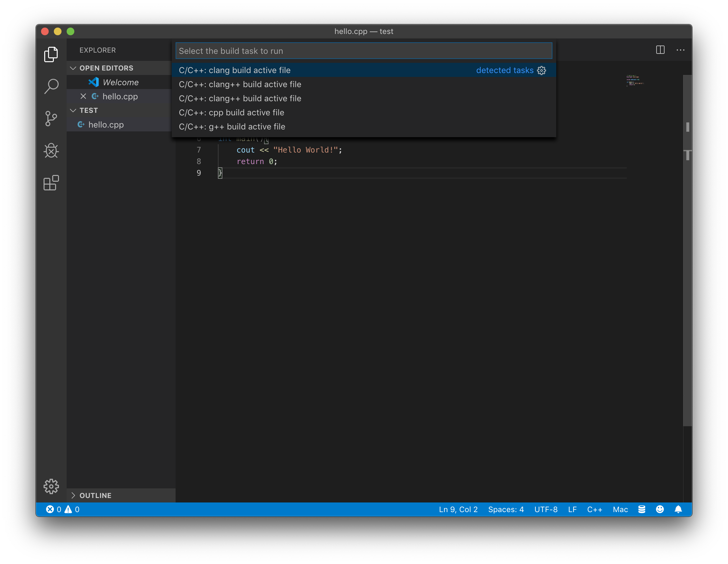Open the Explorer view in activity bar
The width and height of the screenshot is (728, 564).
click(x=51, y=54)
